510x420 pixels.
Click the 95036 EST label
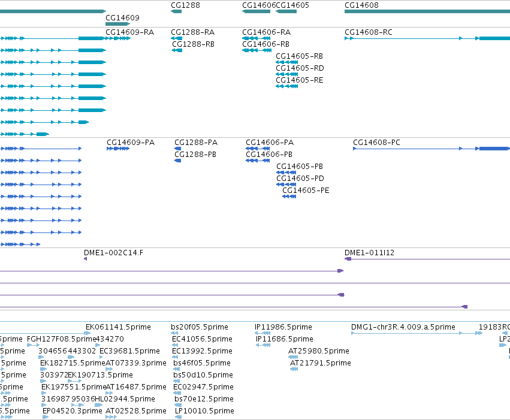tap(83, 399)
